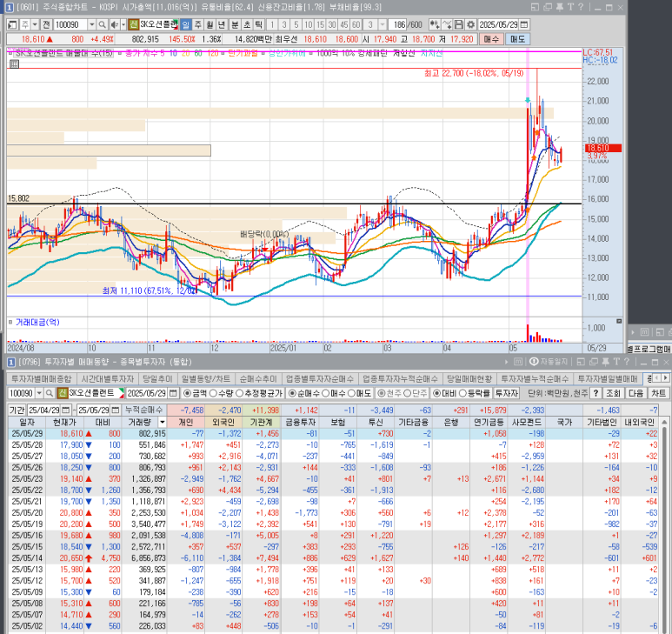Select the 대비 radio button

click(436, 393)
